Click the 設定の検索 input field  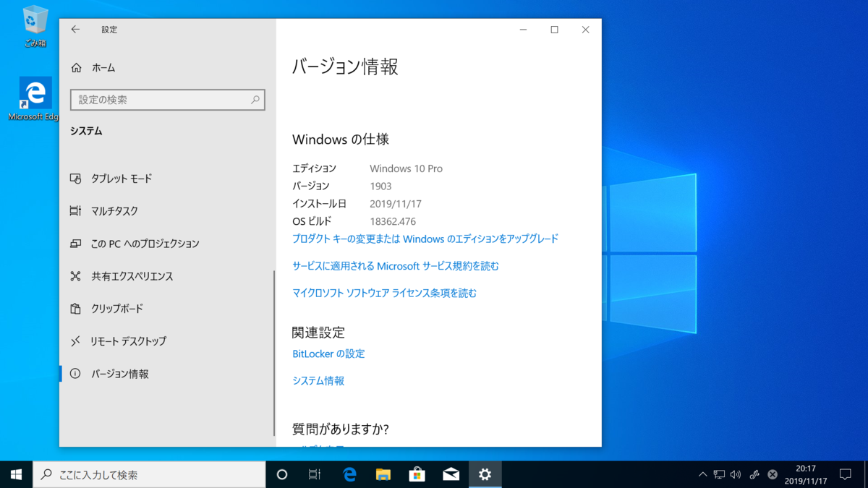168,100
